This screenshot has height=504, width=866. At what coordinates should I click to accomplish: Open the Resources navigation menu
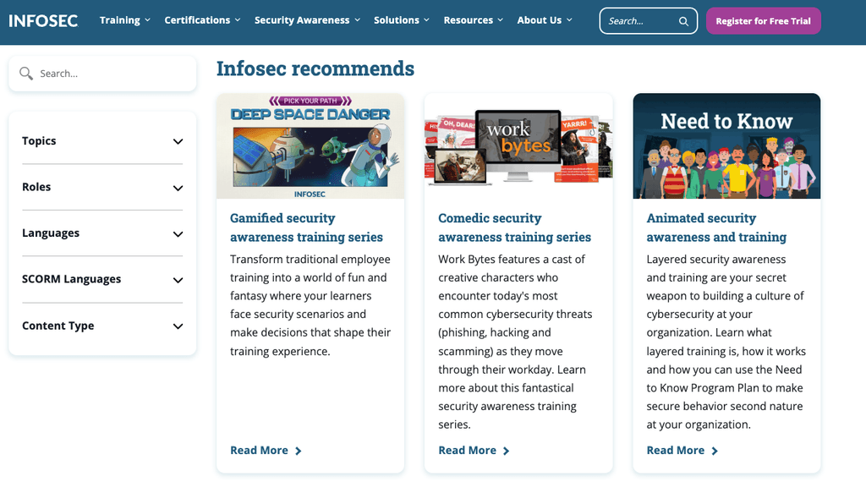pos(473,20)
